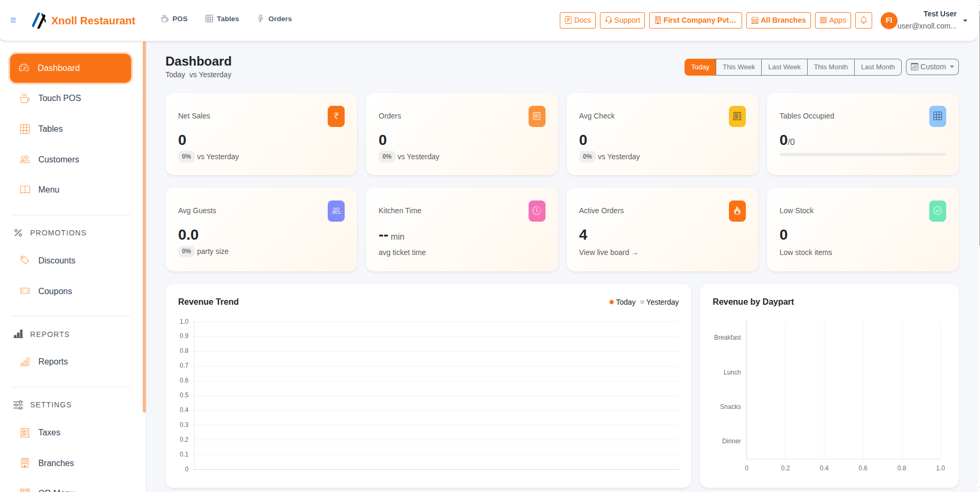Open the View live board link
Screen dimensions: 980x492
click(x=608, y=253)
